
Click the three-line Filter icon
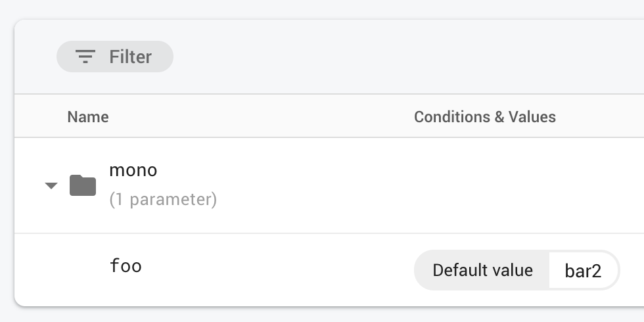[x=85, y=57]
